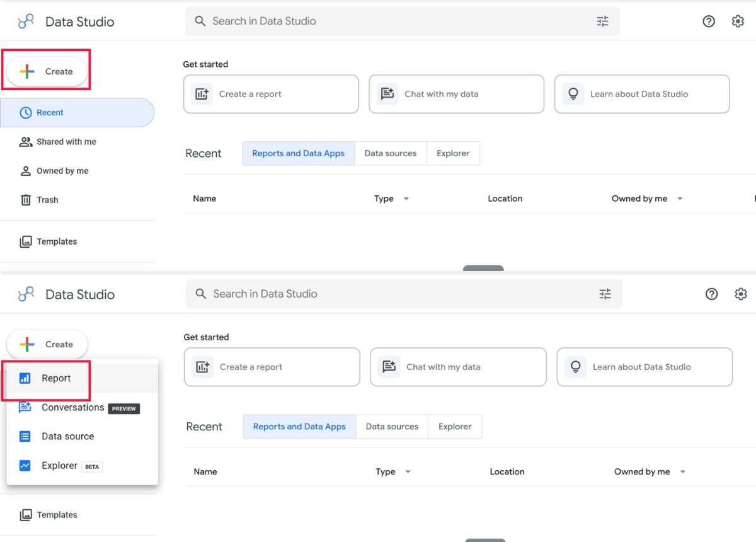Click the Data Studio logo in upper screenshot
Image resolution: width=756 pixels, height=542 pixels.
[26, 21]
